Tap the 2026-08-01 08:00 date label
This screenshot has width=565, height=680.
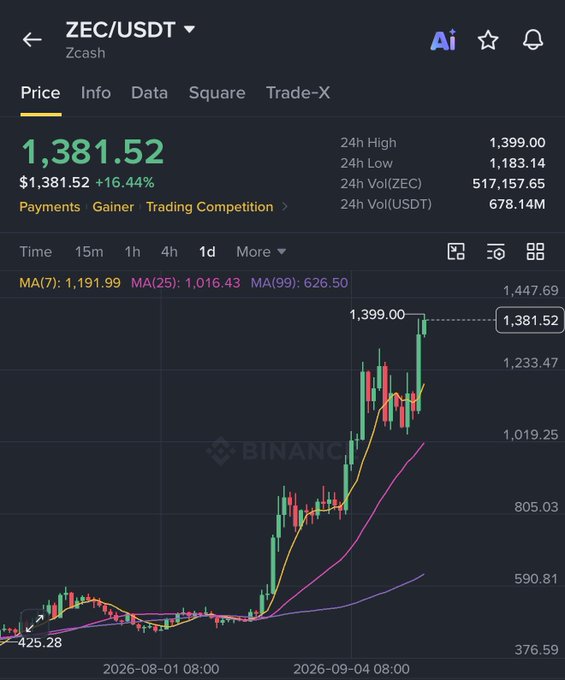161,669
